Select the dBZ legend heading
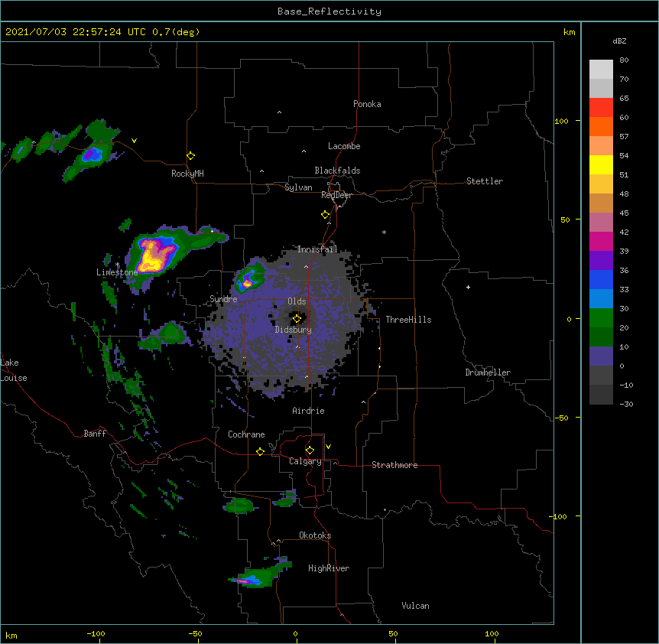The height and width of the screenshot is (644, 659). (x=619, y=41)
